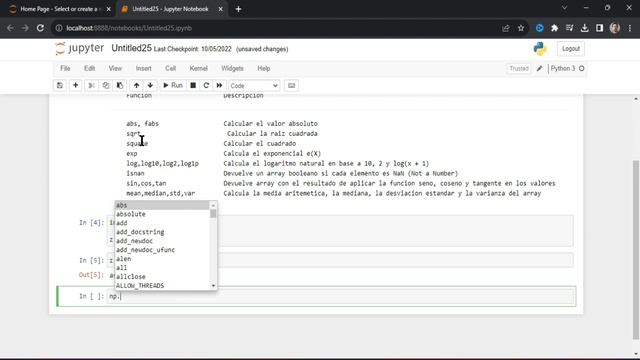The height and width of the screenshot is (360, 640).
Task: Open browser downloads icon
Action: click(584, 28)
